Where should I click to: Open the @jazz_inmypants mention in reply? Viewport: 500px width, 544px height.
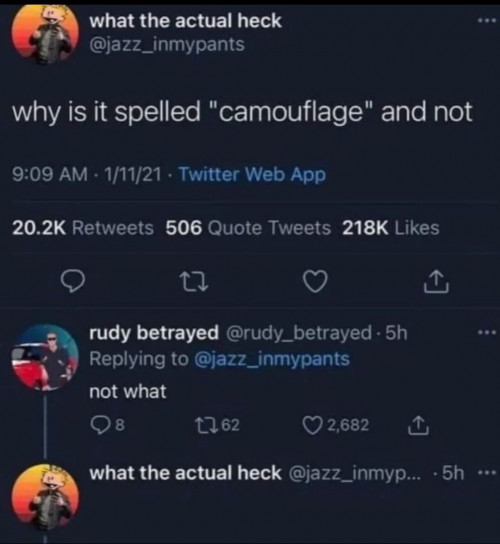pyautogui.click(x=272, y=359)
